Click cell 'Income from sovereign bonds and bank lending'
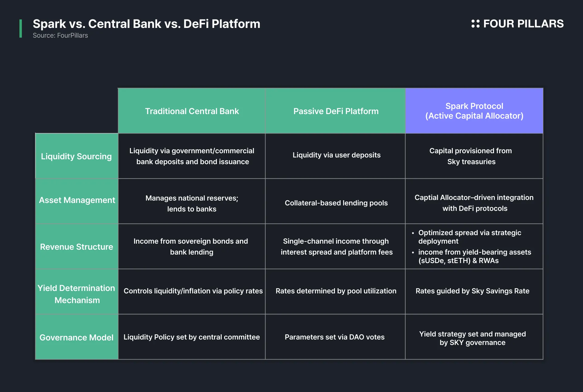583x392 pixels. (192, 247)
